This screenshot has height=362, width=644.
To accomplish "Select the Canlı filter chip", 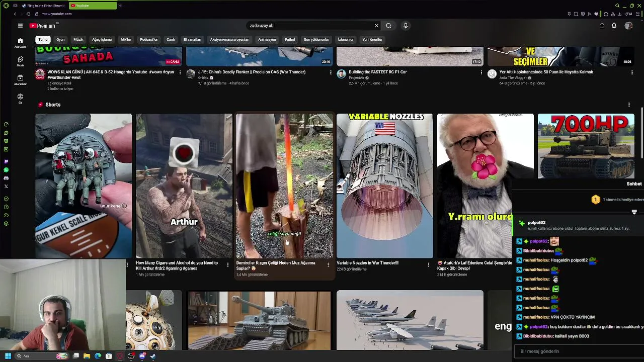I will click(171, 39).
